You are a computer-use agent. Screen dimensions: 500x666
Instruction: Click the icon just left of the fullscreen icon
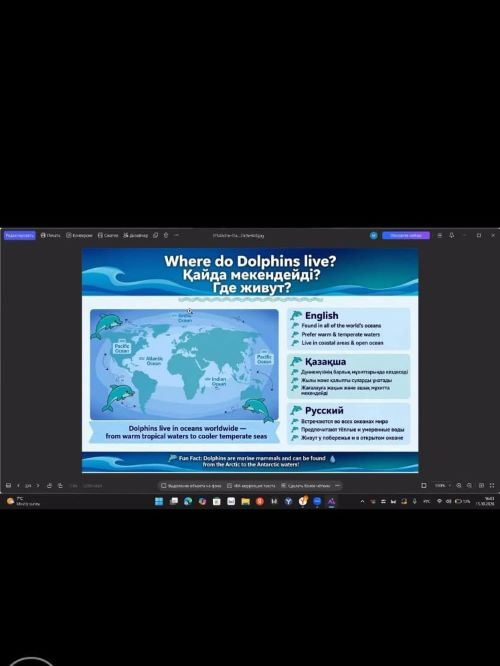point(481,485)
